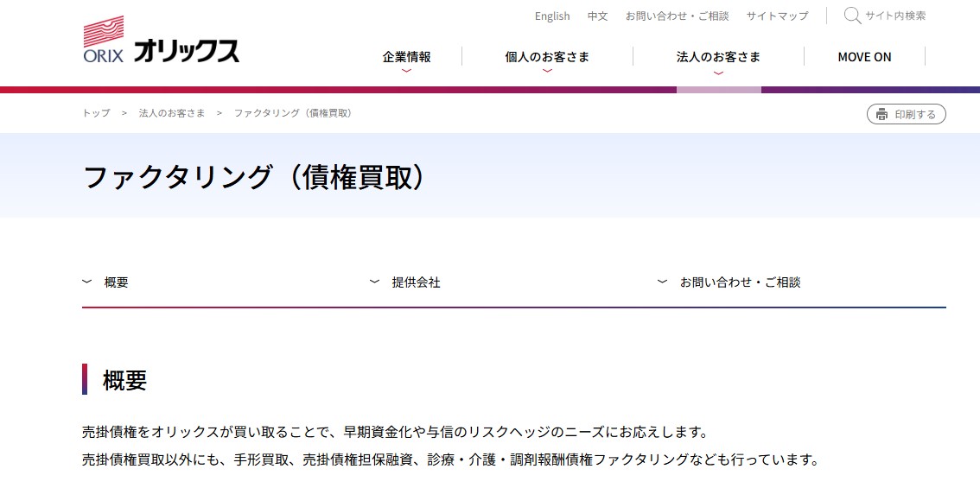Click the ファクタリング（債権買取） page heading

pyautogui.click(x=256, y=177)
